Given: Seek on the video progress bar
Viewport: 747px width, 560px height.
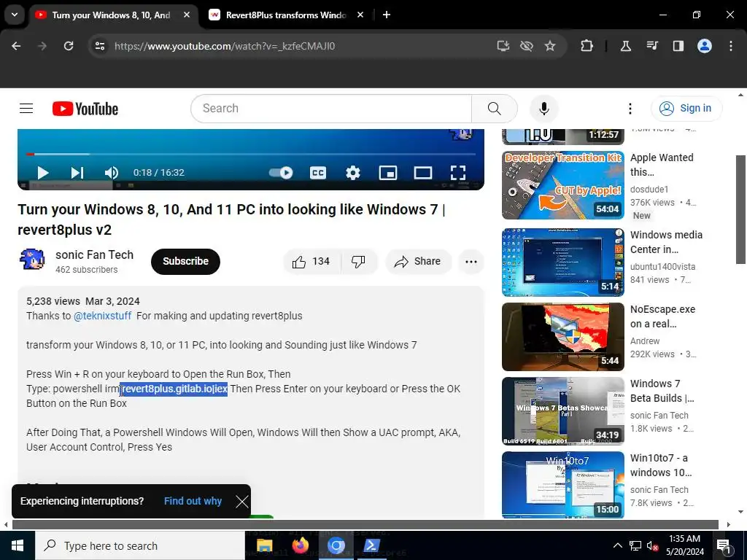Looking at the screenshot, I should pos(251,155).
